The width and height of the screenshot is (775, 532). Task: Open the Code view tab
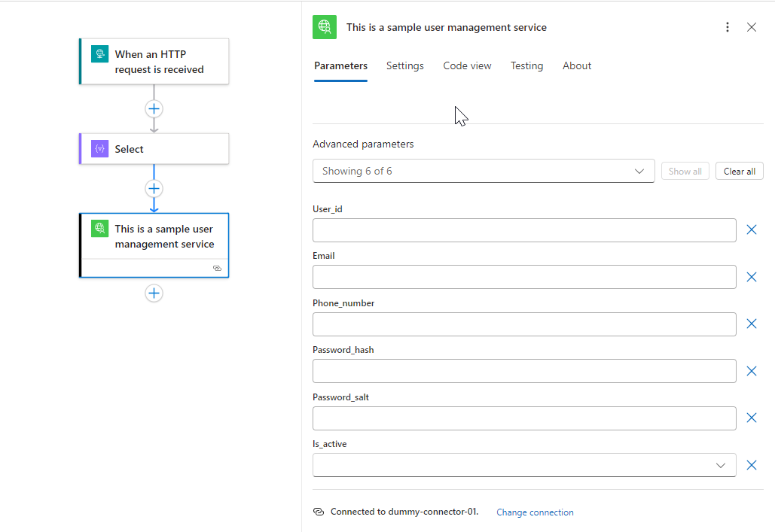[467, 66]
